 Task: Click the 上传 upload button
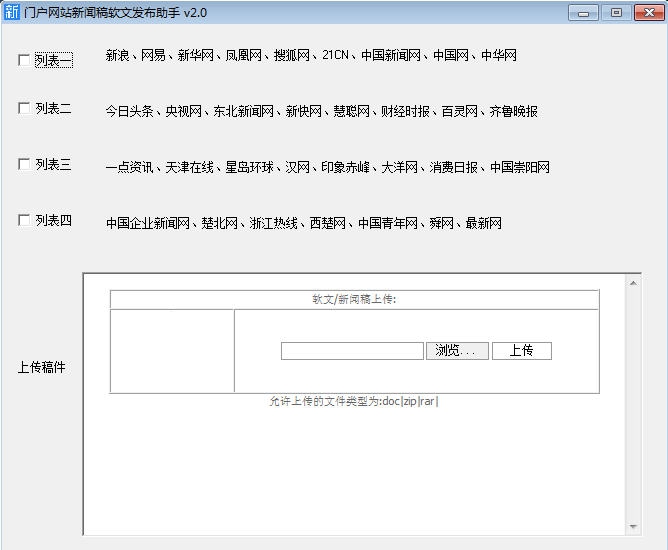pyautogui.click(x=522, y=351)
